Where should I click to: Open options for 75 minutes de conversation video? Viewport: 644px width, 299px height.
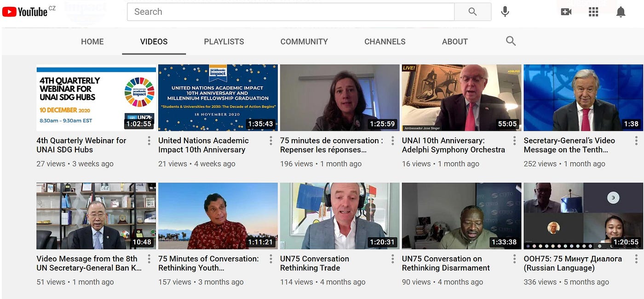pos(393,141)
